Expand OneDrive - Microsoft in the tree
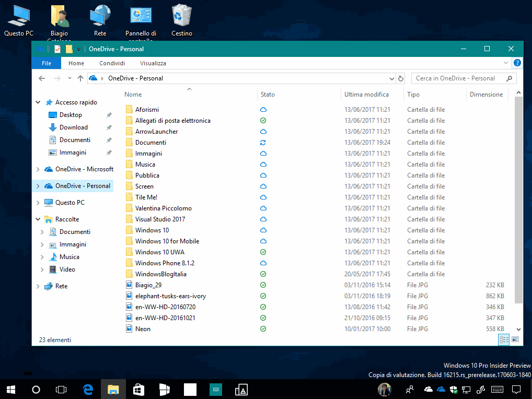Image resolution: width=532 pixels, height=399 pixels. pos(38,169)
